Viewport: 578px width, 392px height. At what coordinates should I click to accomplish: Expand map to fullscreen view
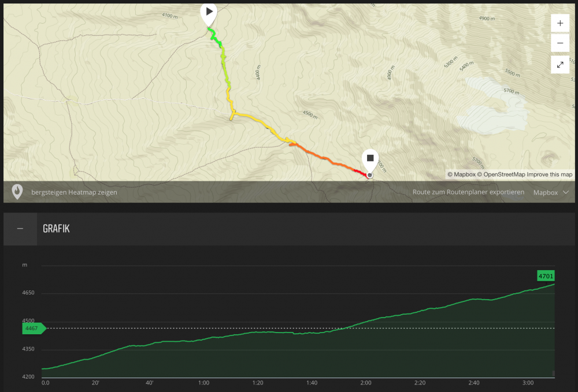click(x=560, y=65)
